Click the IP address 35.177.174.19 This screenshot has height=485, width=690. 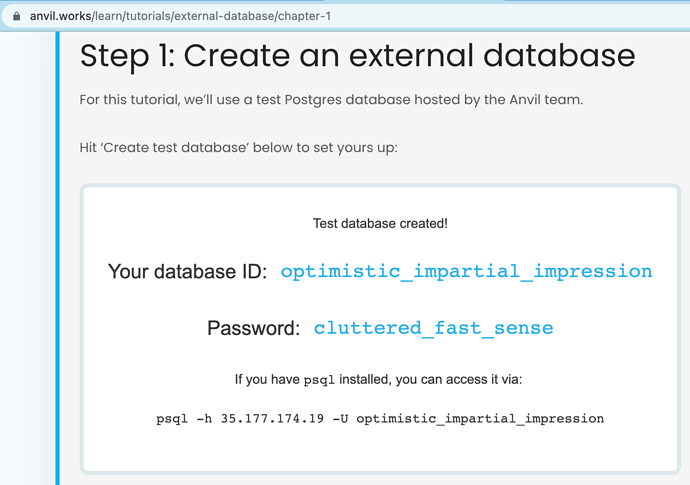[272, 419]
